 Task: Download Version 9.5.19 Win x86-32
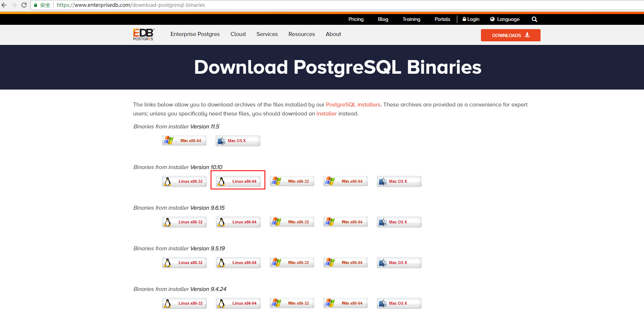pyautogui.click(x=292, y=263)
